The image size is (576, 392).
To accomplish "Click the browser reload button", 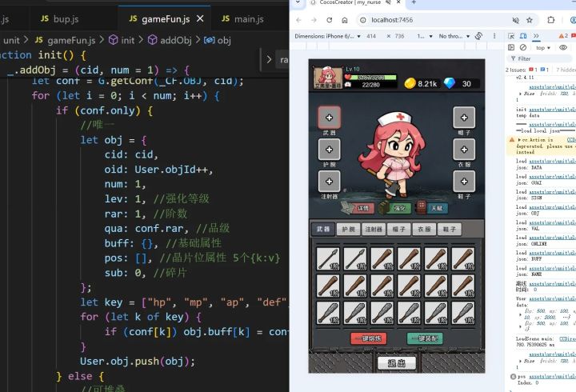I will [329, 20].
